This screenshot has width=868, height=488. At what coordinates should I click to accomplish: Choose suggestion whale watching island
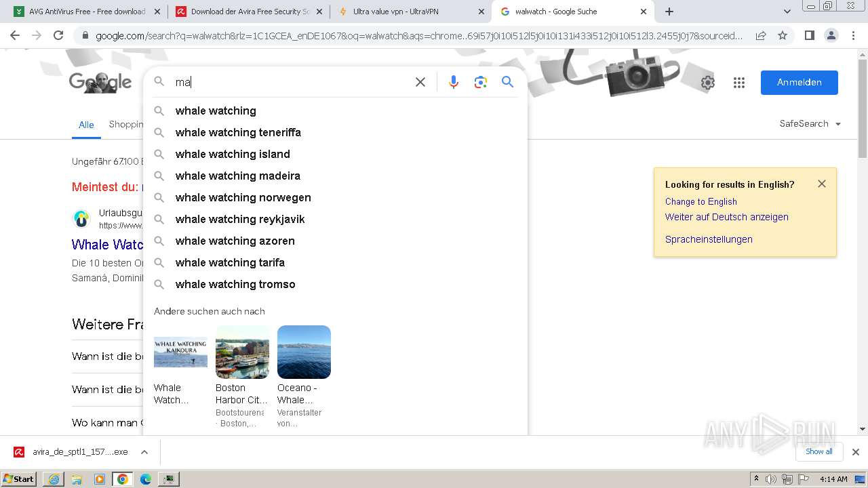335,154
